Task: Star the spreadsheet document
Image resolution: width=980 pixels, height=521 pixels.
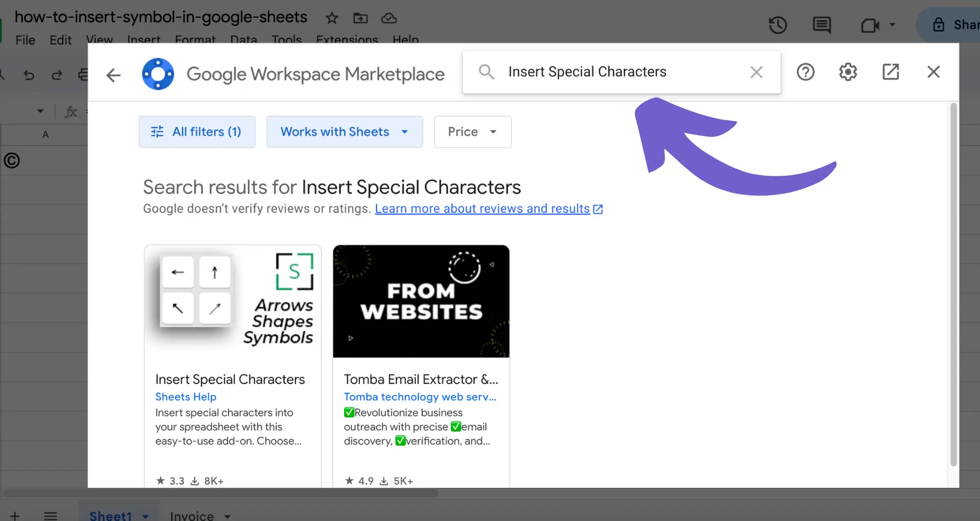Action: point(332,18)
